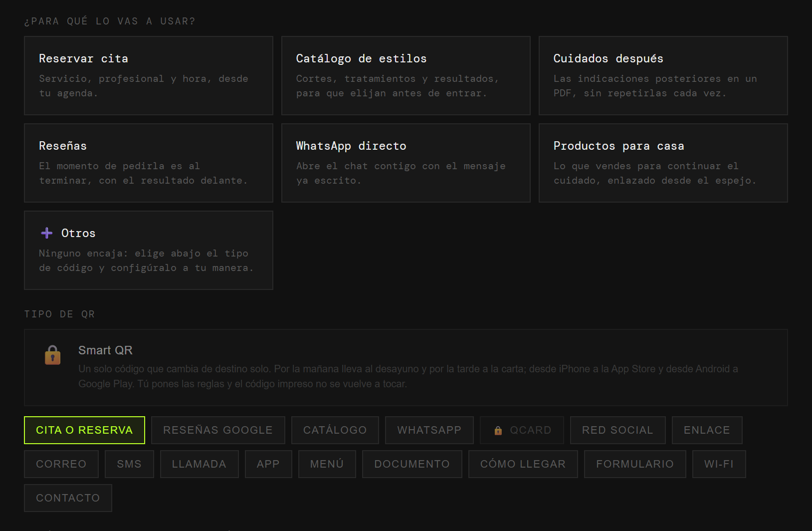Click the '¿PARA QUÉ LO VAS A USAR?' heading
This screenshot has width=812, height=531.
[110, 21]
